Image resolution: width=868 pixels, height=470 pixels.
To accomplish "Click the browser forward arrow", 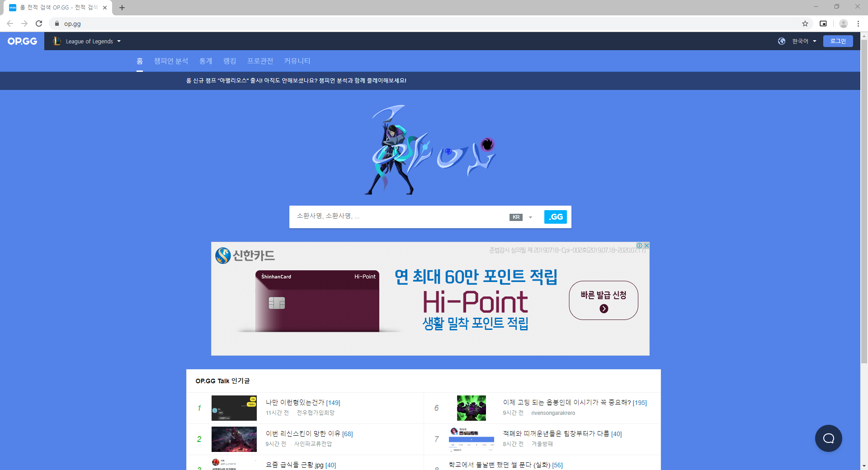I will click(x=24, y=23).
